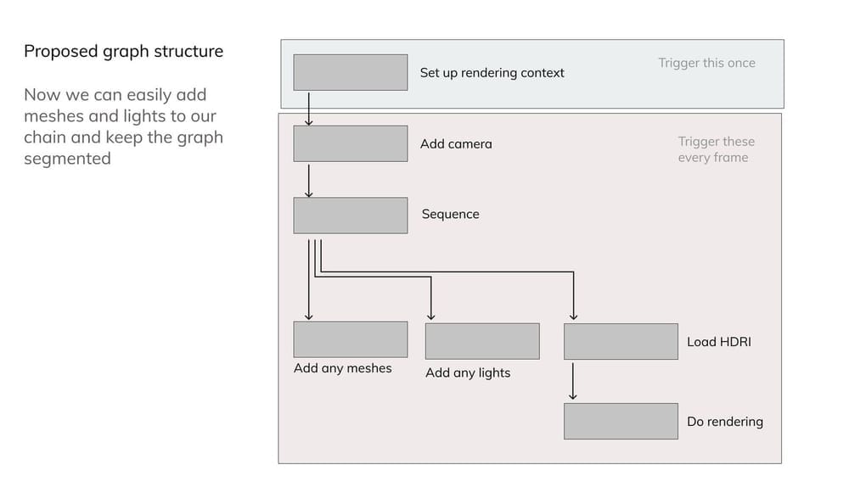This screenshot has height=504, width=849.
Task: Click the Load HDRI text label
Action: [x=718, y=343]
